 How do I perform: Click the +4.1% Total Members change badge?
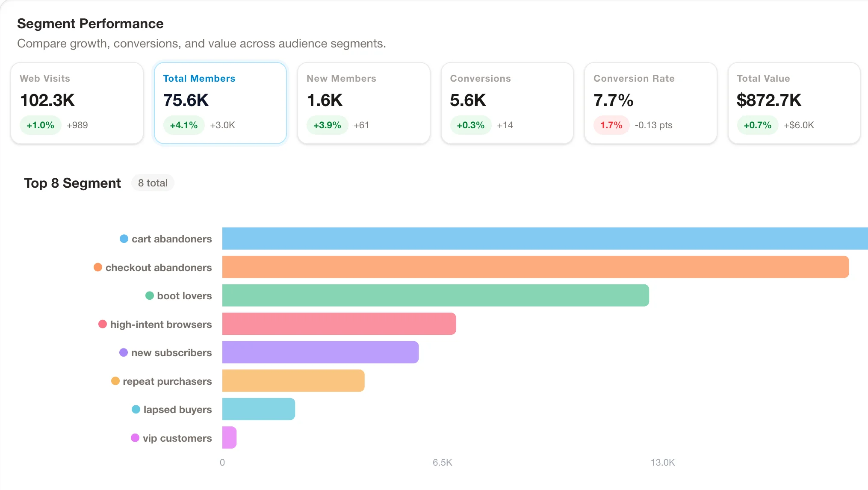[184, 125]
